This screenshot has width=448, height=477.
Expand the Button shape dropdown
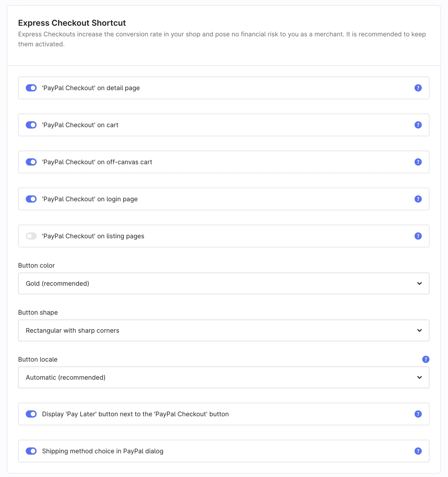click(223, 330)
